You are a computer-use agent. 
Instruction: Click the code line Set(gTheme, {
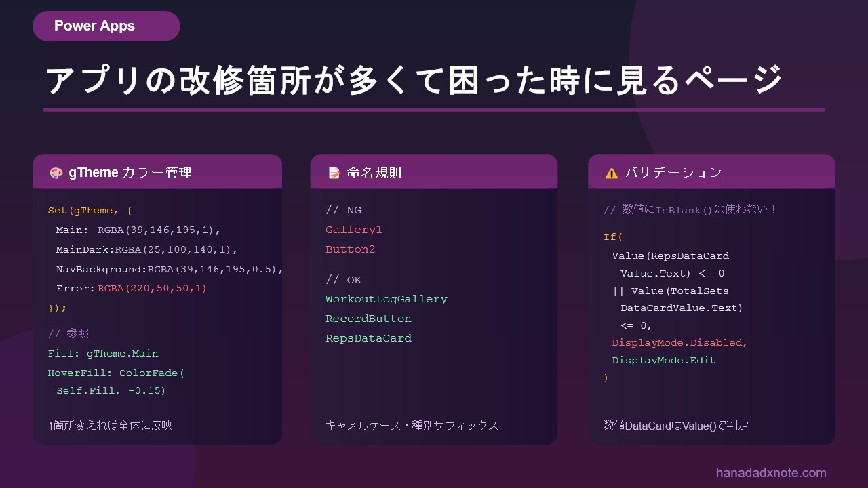point(90,211)
